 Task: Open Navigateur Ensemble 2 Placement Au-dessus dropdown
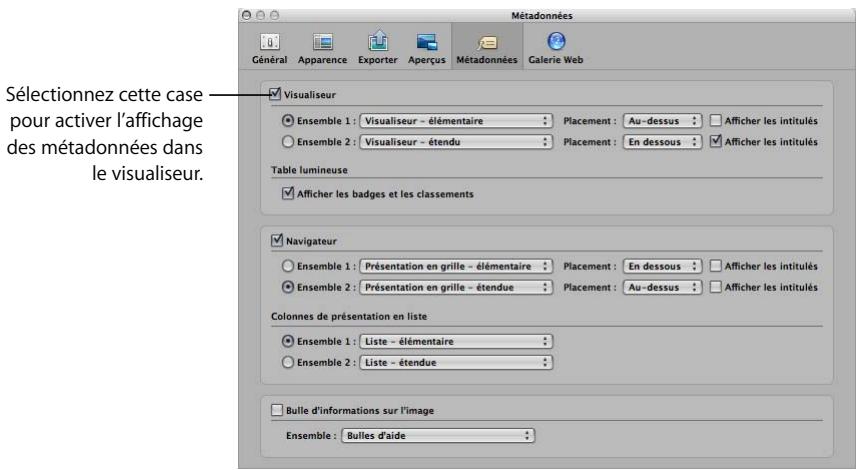pos(662,287)
